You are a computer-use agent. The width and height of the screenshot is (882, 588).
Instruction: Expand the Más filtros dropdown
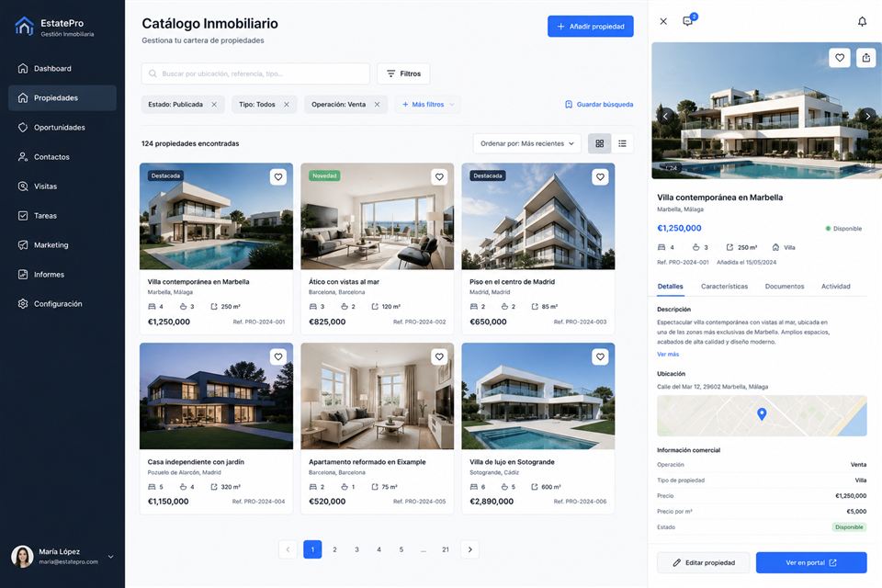point(427,105)
